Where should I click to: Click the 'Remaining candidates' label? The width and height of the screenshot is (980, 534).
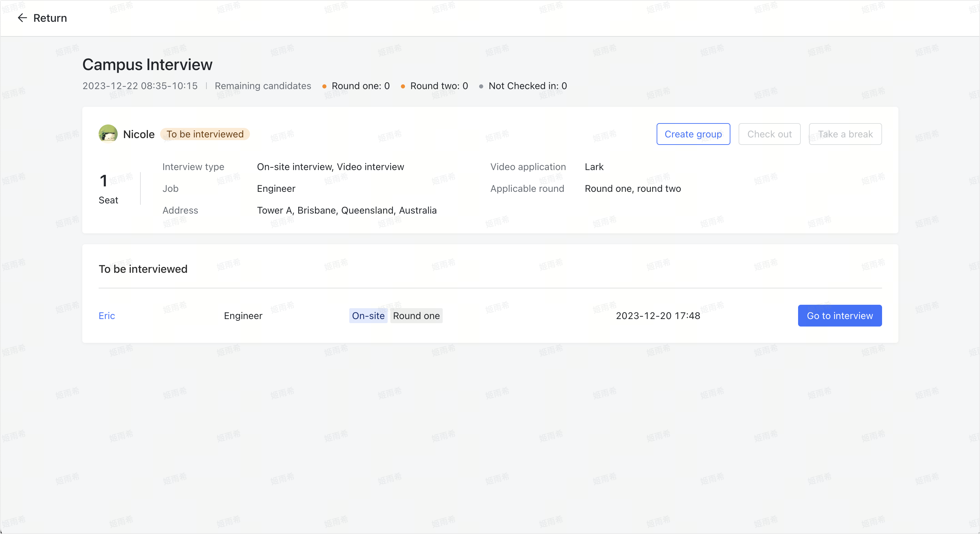[x=263, y=86]
